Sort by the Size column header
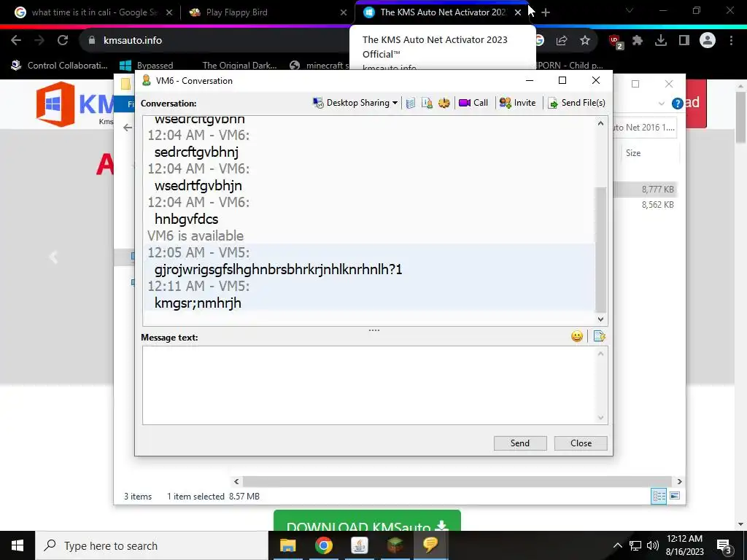This screenshot has width=747, height=560. point(633,153)
